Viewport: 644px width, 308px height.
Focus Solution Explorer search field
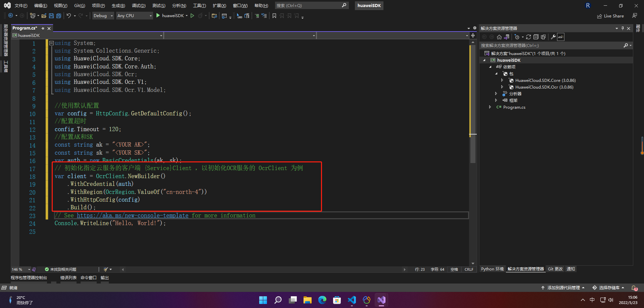pos(552,45)
